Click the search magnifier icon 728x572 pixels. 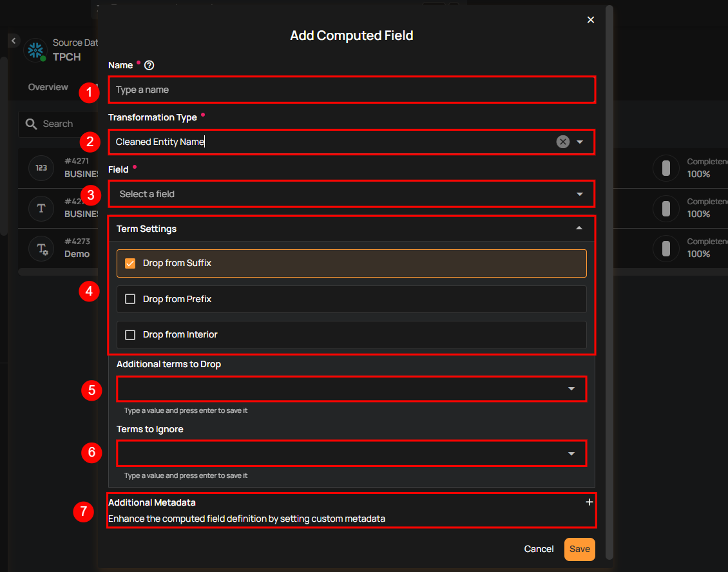(x=31, y=124)
